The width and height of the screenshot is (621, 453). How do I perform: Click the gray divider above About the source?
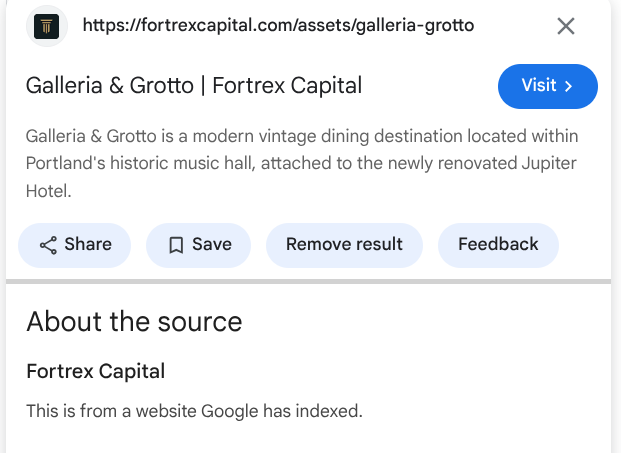tap(309, 282)
